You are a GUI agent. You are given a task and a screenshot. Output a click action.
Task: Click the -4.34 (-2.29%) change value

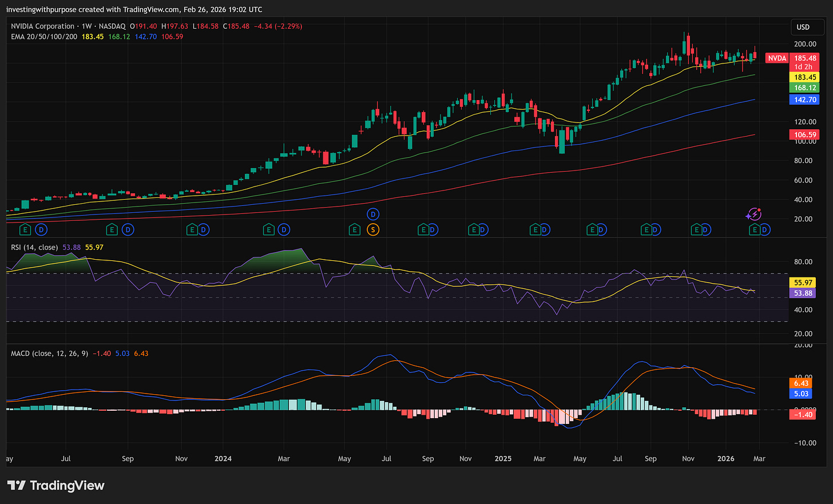pos(278,26)
